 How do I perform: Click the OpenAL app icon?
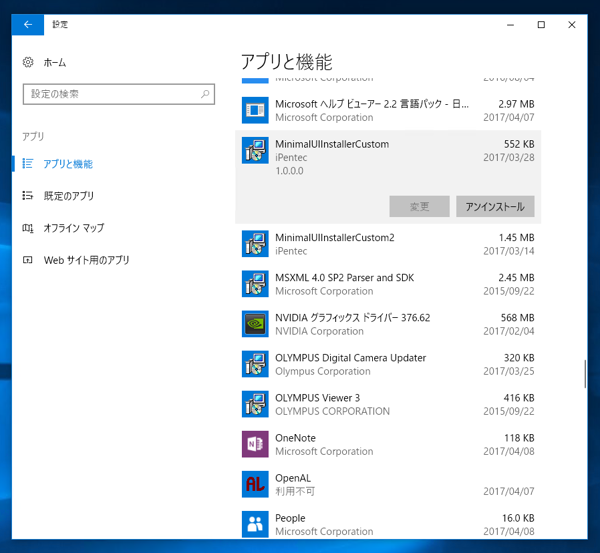(255, 484)
